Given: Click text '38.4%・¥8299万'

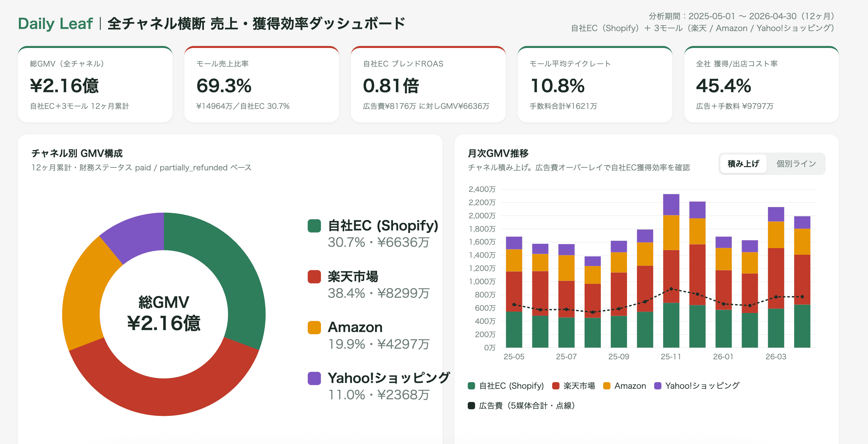Looking at the screenshot, I should click(378, 293).
